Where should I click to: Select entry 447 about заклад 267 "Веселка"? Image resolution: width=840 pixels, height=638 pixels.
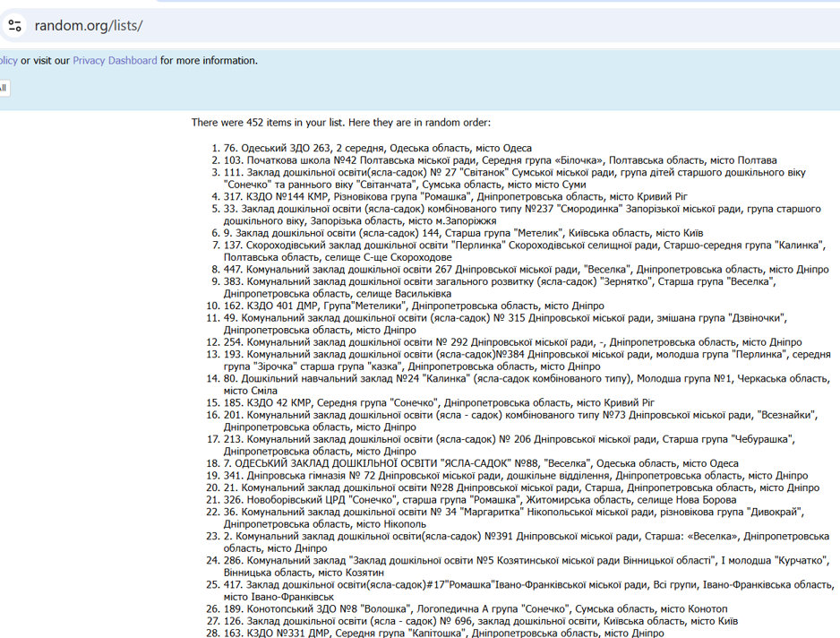(x=526, y=270)
